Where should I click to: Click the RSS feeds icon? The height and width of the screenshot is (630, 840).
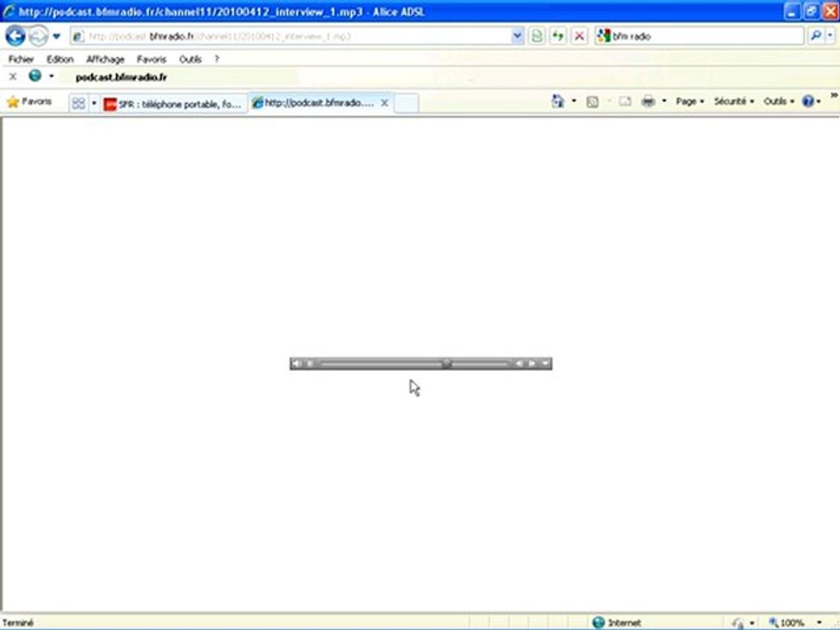(592, 101)
